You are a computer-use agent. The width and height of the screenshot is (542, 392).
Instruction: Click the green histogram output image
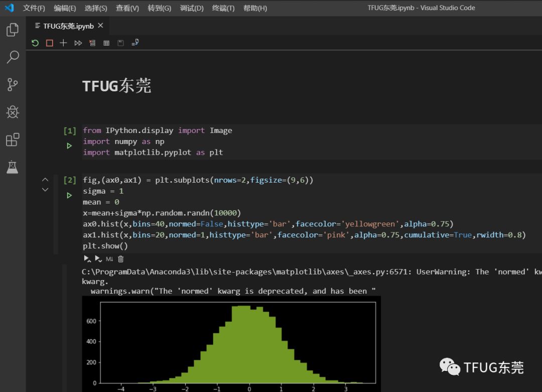tap(231, 344)
